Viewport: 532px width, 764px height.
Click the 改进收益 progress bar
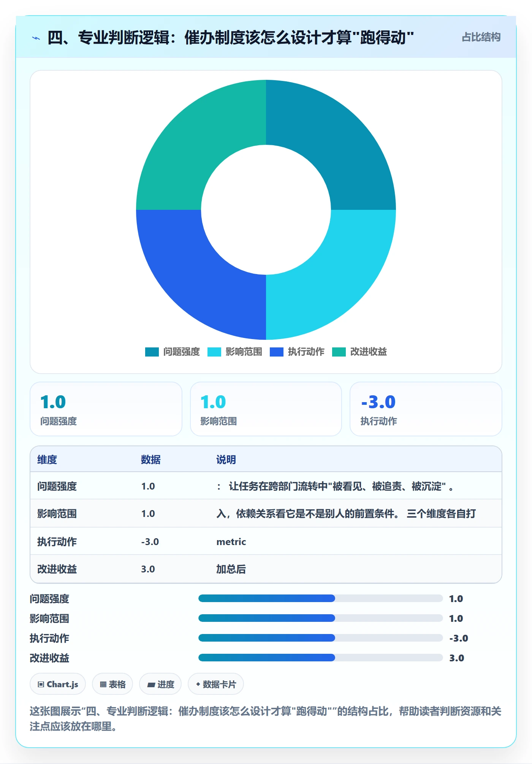click(320, 658)
